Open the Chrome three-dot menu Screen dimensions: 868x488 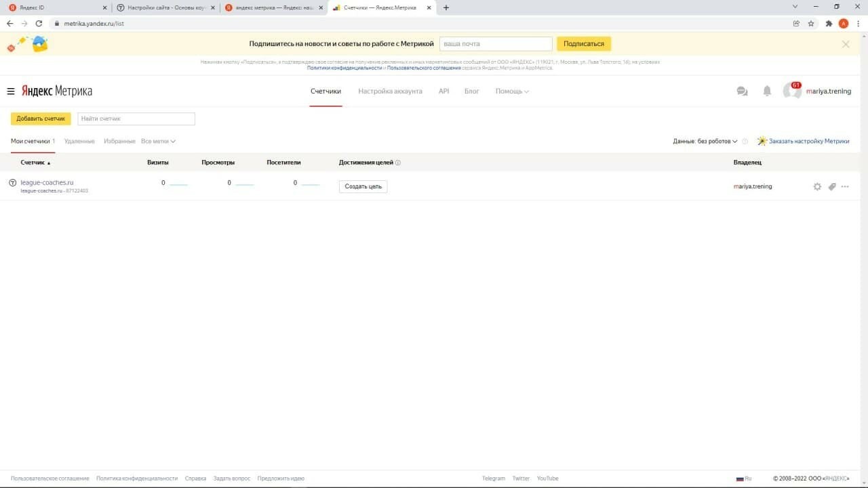pos(859,23)
